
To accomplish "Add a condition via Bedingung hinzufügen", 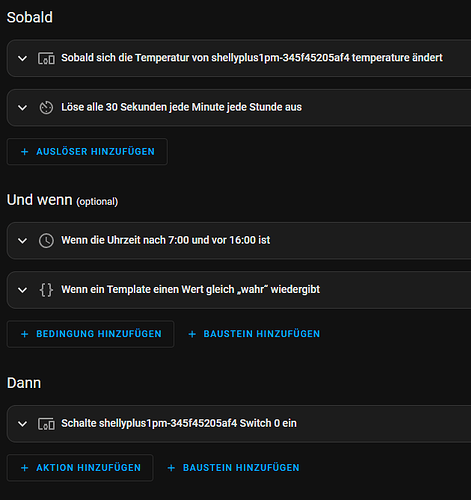I will [x=90, y=334].
